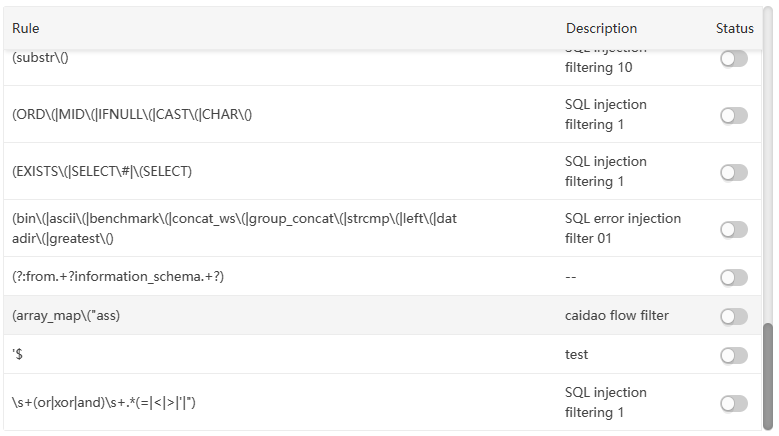Image resolution: width=779 pixels, height=436 pixels.
Task: Toggle status for the ORD/MID/IFNULL rule
Action: tap(733, 115)
